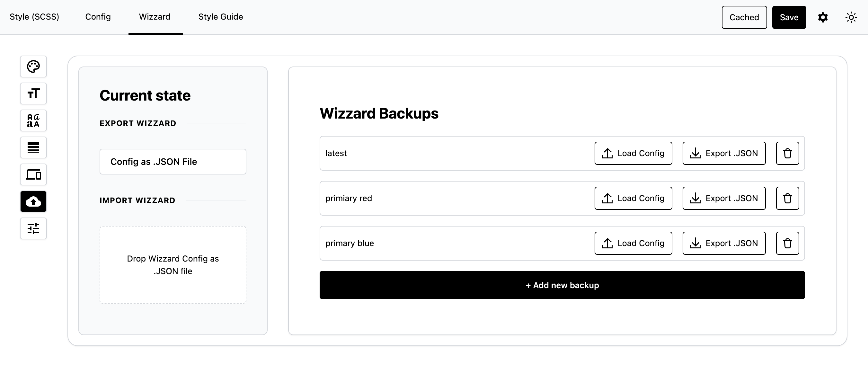Open the sliders tune settings icon
This screenshot has height=383, width=868.
33,228
